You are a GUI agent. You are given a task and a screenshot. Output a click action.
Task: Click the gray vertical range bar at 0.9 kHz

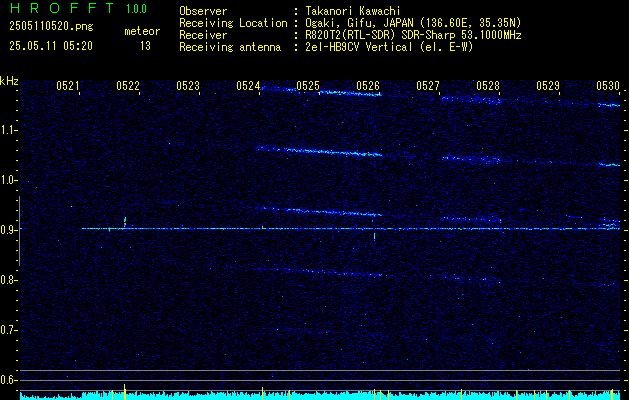pos(19,231)
